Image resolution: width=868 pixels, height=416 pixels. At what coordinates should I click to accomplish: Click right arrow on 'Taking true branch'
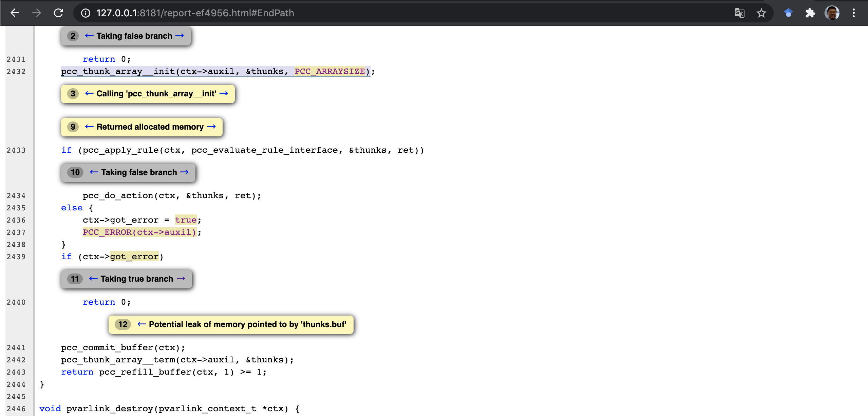(181, 279)
